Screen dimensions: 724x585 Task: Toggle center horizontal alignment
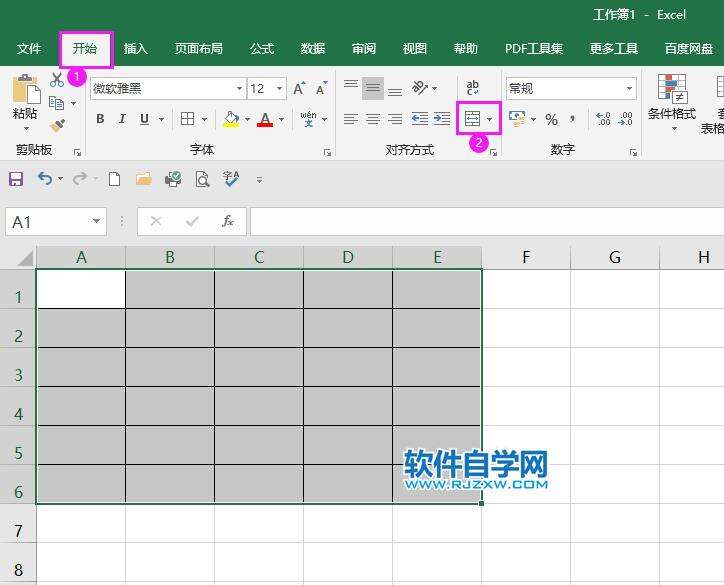click(372, 119)
